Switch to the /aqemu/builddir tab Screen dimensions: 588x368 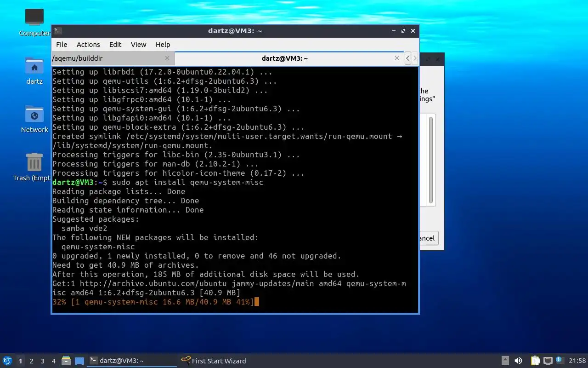[113, 58]
